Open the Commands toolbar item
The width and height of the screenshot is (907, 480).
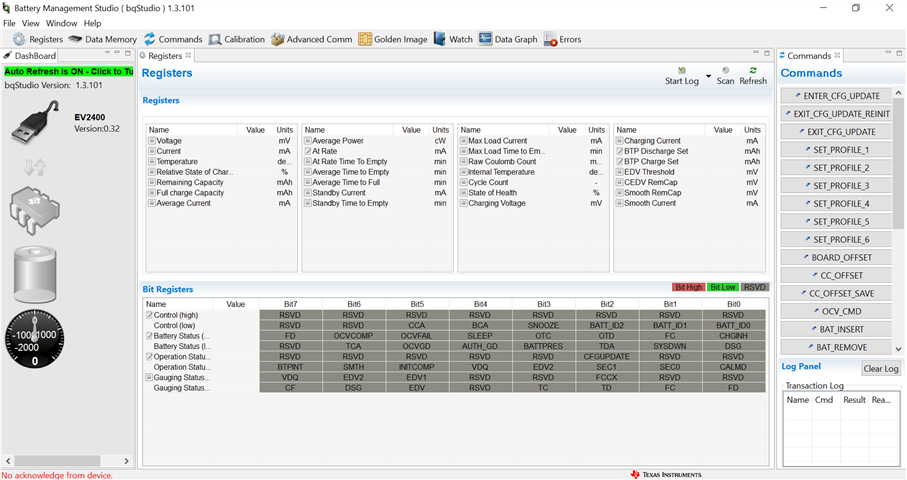pos(173,39)
